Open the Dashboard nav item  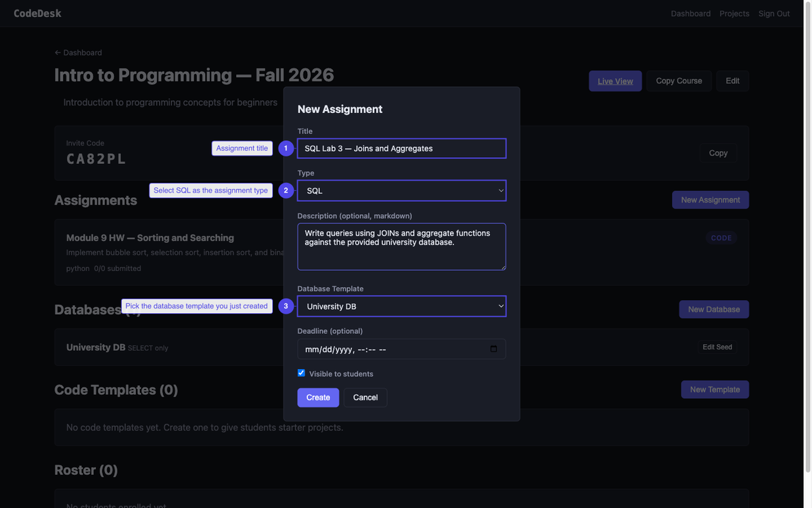click(690, 14)
